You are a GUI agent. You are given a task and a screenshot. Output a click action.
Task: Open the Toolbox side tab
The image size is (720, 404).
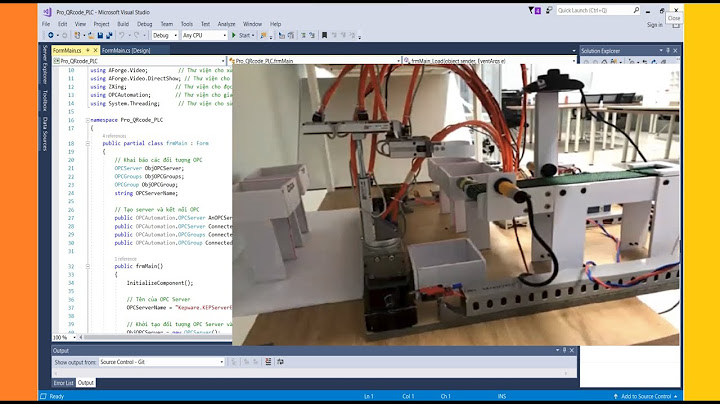(45, 100)
